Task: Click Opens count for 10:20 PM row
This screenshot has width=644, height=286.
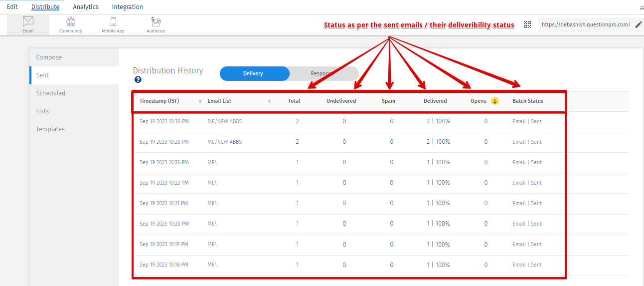Action: pos(486,224)
